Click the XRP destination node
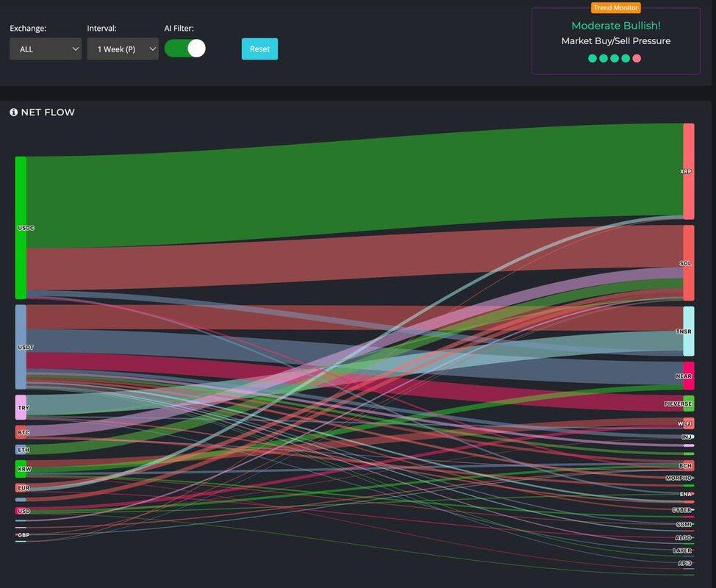 click(x=688, y=171)
